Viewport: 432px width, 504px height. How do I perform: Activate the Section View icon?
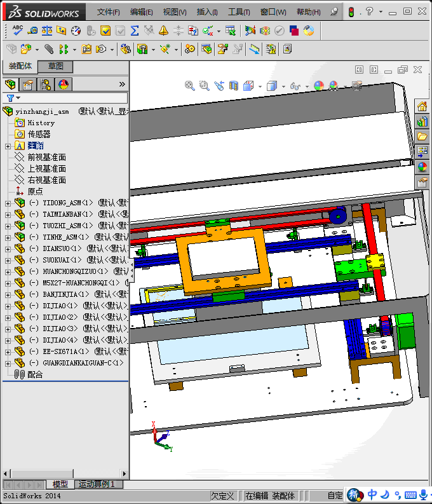[x=234, y=86]
